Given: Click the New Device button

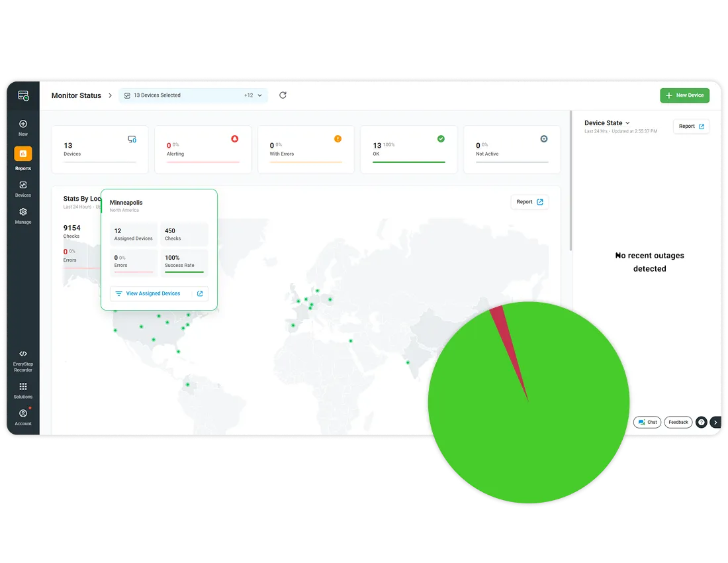Looking at the screenshot, I should pos(684,95).
